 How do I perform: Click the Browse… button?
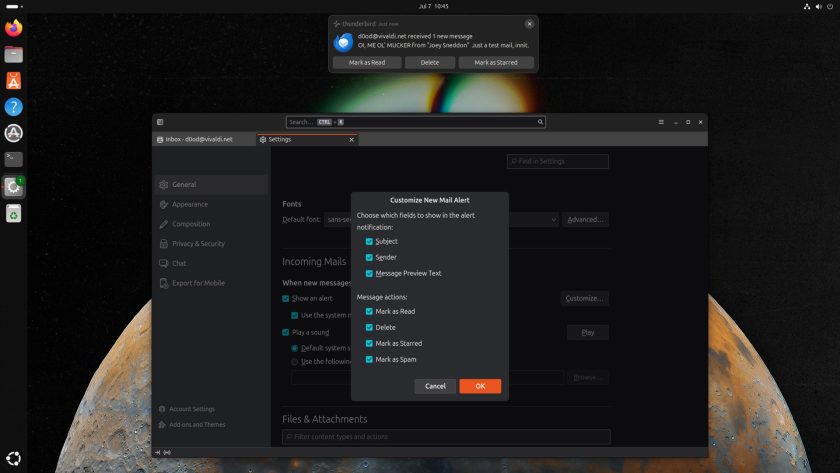coord(588,378)
